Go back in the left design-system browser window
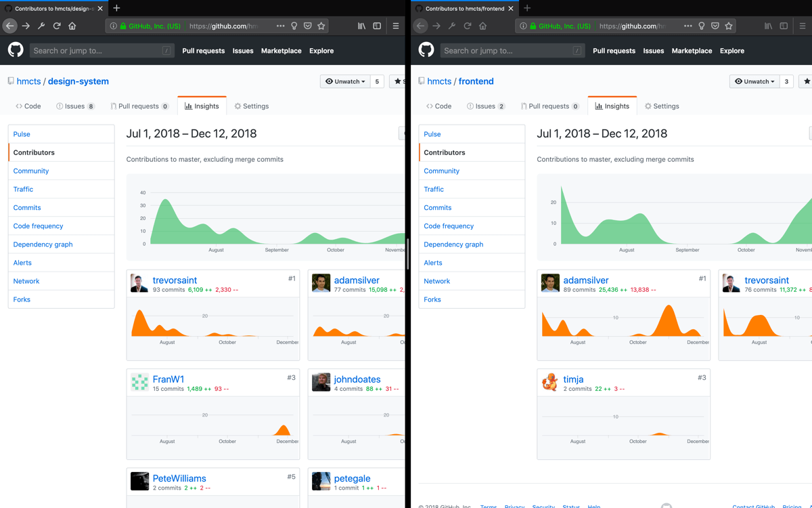 (9, 26)
